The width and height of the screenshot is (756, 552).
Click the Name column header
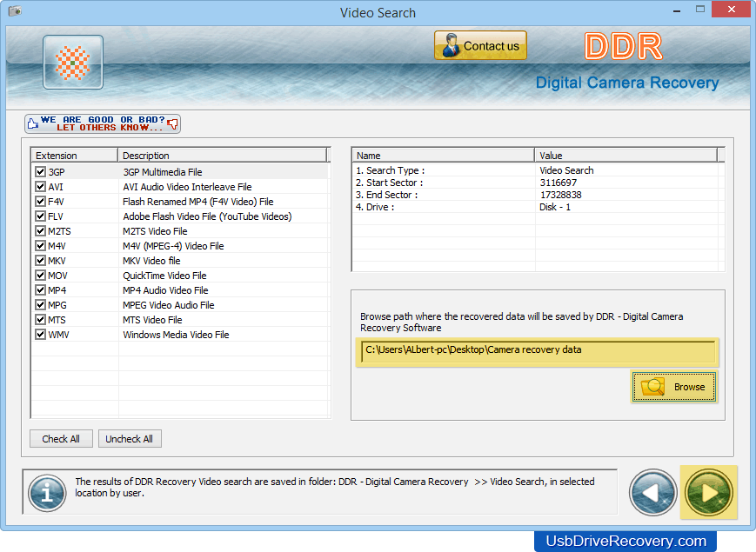tap(444, 155)
